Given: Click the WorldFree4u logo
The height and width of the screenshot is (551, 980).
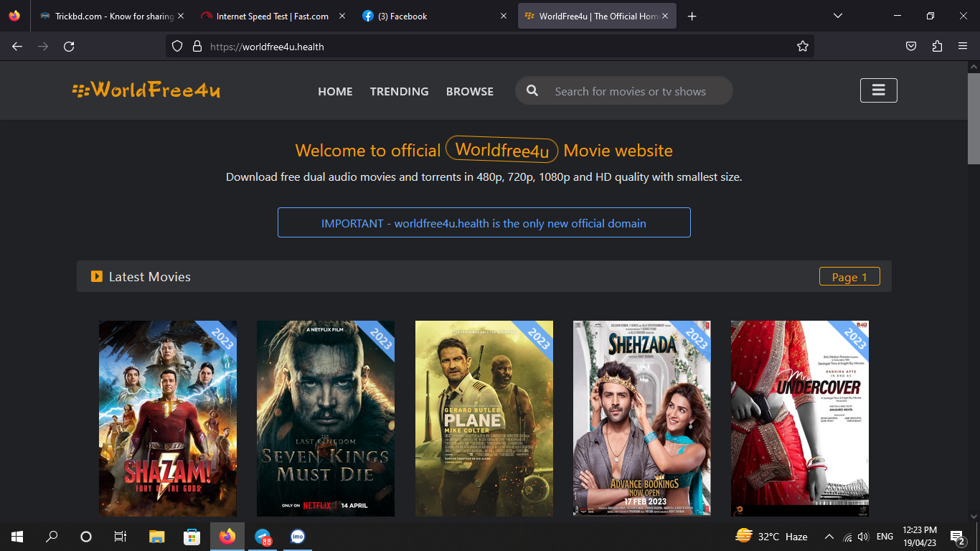Looking at the screenshot, I should (x=146, y=90).
